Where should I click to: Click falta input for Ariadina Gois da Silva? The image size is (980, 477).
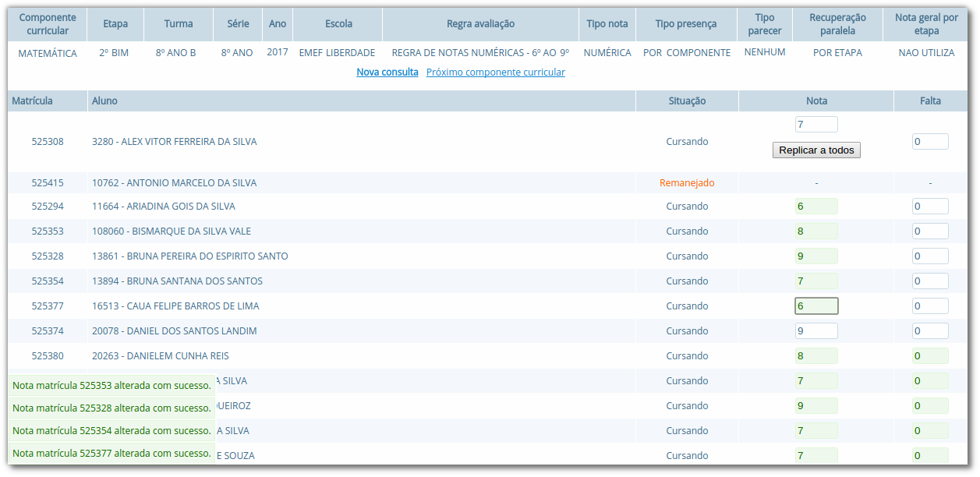929,207
